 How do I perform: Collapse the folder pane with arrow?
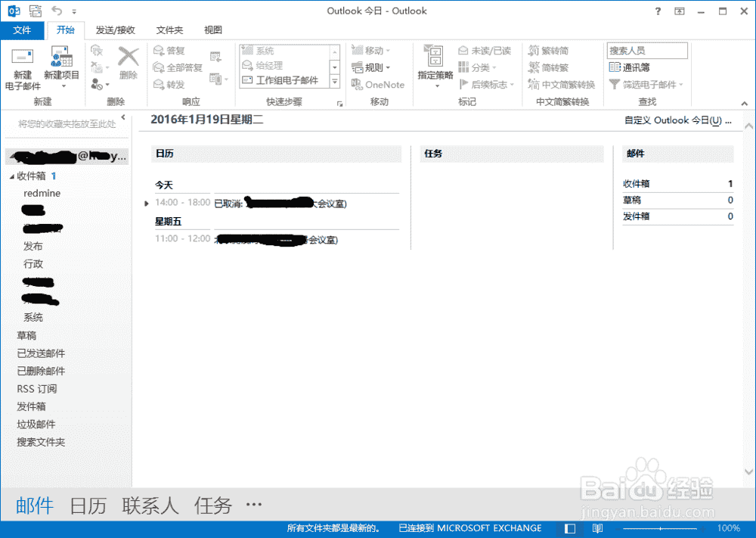(123, 117)
